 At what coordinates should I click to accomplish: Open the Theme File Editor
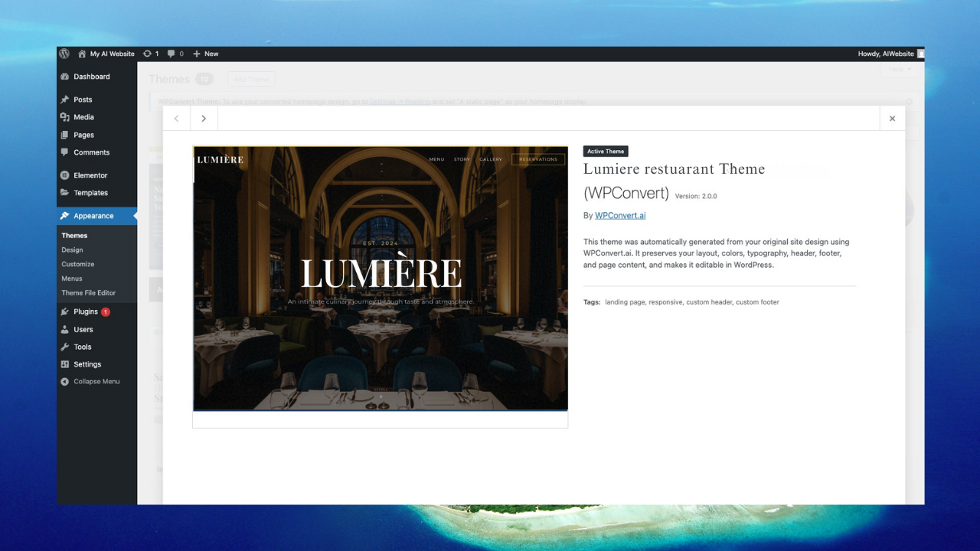[x=89, y=293]
